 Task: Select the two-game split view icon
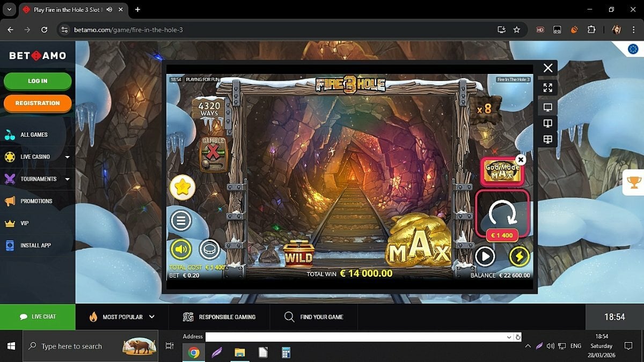click(547, 123)
